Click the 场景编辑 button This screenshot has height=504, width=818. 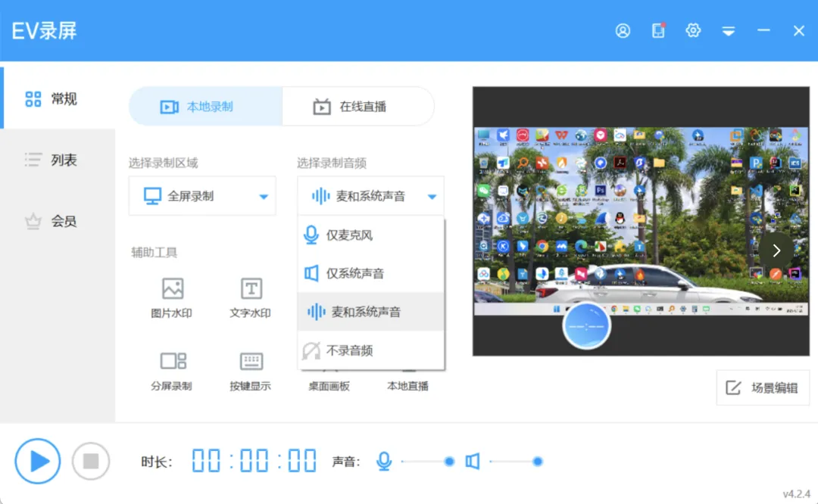click(763, 387)
